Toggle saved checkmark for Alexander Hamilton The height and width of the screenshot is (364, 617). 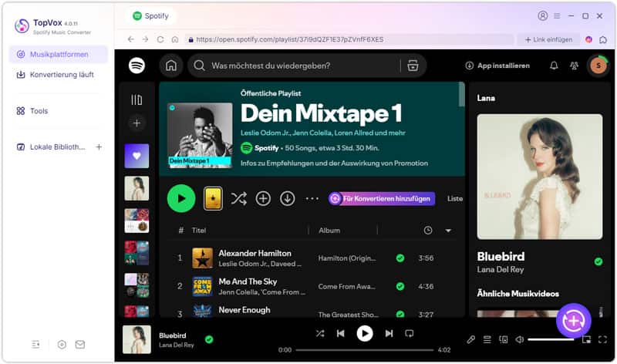(x=400, y=258)
